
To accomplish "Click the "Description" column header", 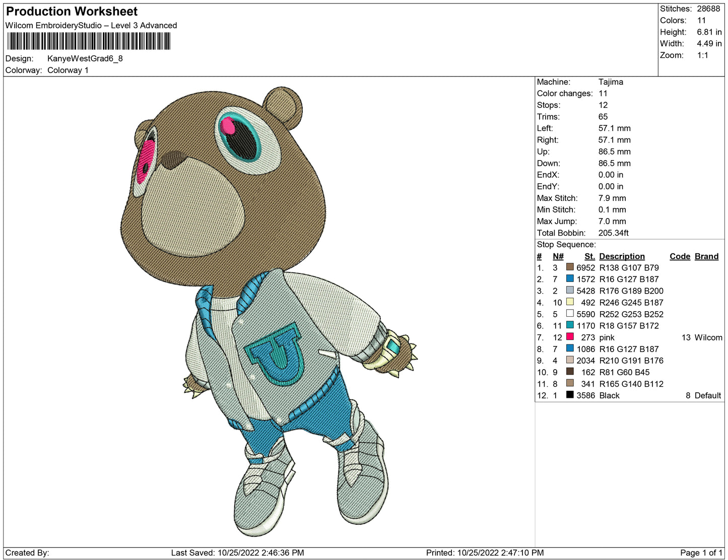I will [622, 256].
